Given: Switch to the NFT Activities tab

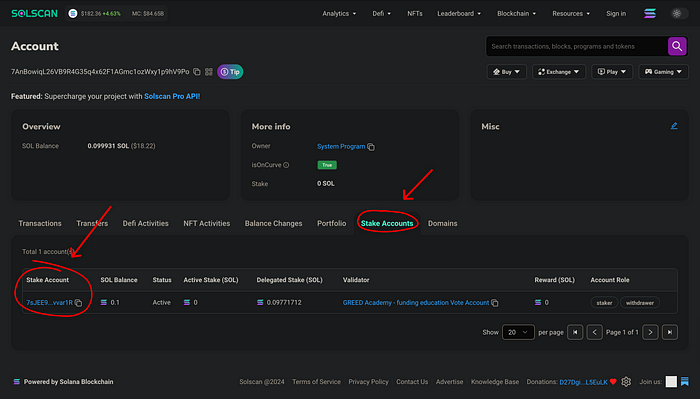Looking at the screenshot, I should 207,223.
